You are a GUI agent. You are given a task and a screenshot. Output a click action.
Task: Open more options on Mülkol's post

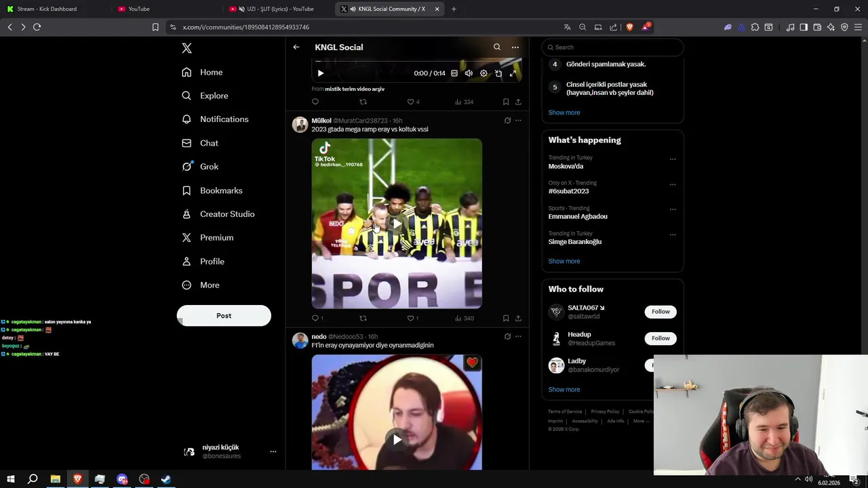pyautogui.click(x=518, y=121)
